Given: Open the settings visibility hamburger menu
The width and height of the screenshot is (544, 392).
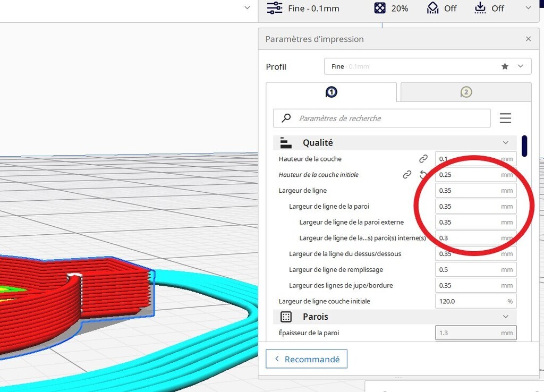Looking at the screenshot, I should [x=505, y=118].
